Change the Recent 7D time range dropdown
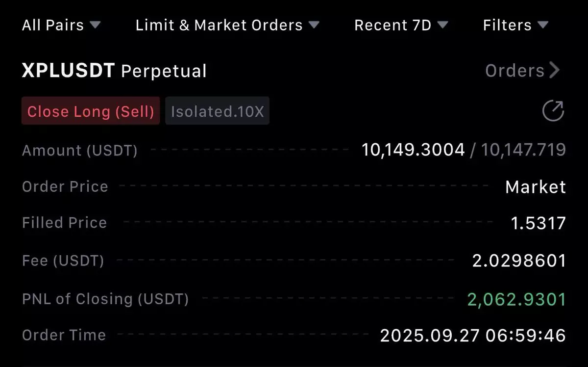This screenshot has width=588, height=367. point(401,25)
